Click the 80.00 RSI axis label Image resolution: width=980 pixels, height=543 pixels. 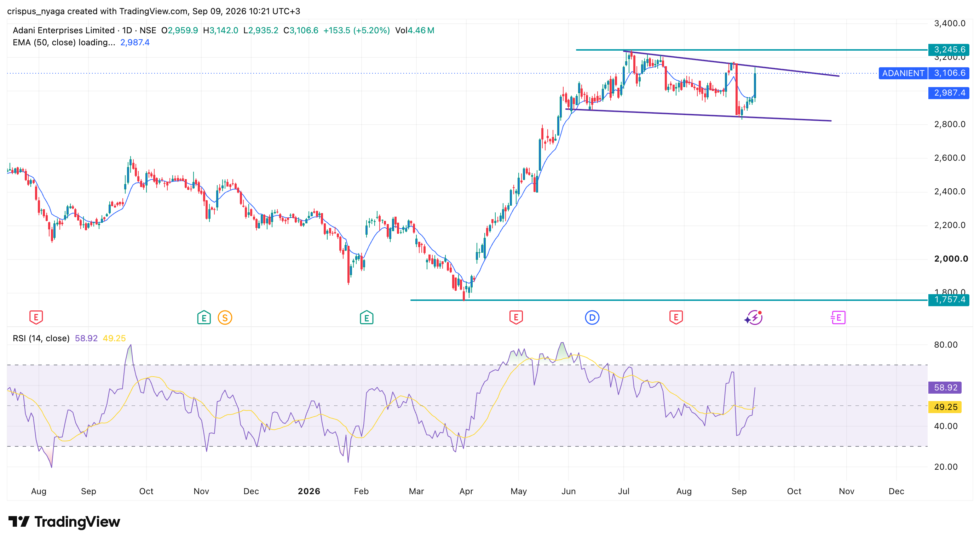tap(946, 345)
